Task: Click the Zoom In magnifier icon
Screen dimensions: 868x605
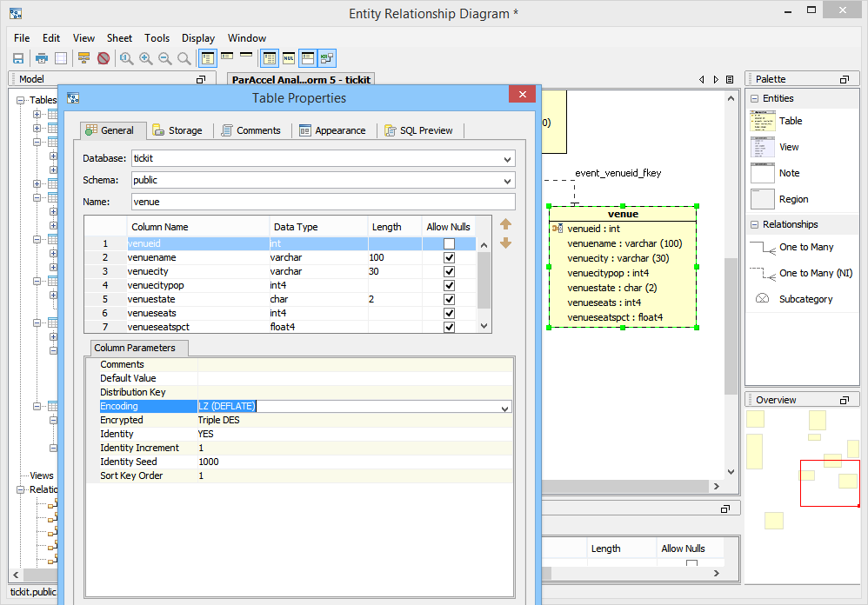Action: tap(145, 58)
